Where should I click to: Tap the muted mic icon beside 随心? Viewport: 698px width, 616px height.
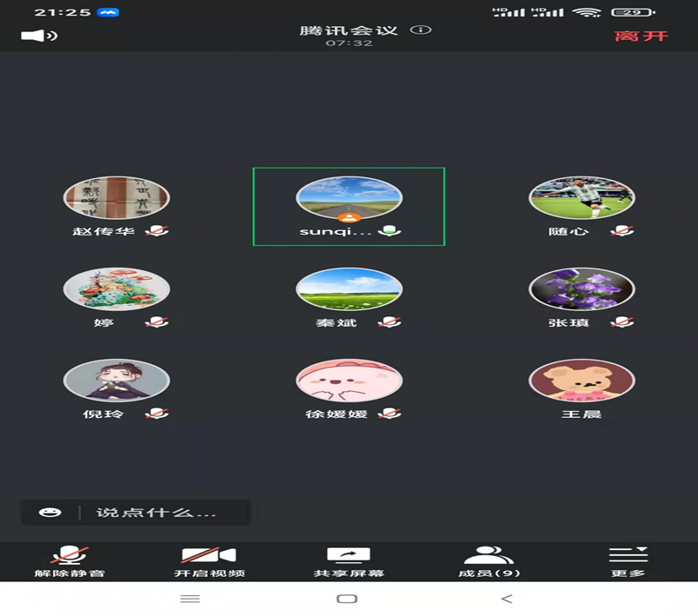[622, 231]
